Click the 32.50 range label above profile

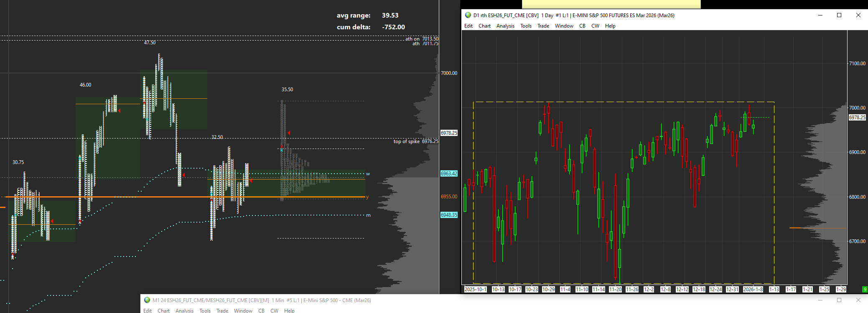point(217,137)
